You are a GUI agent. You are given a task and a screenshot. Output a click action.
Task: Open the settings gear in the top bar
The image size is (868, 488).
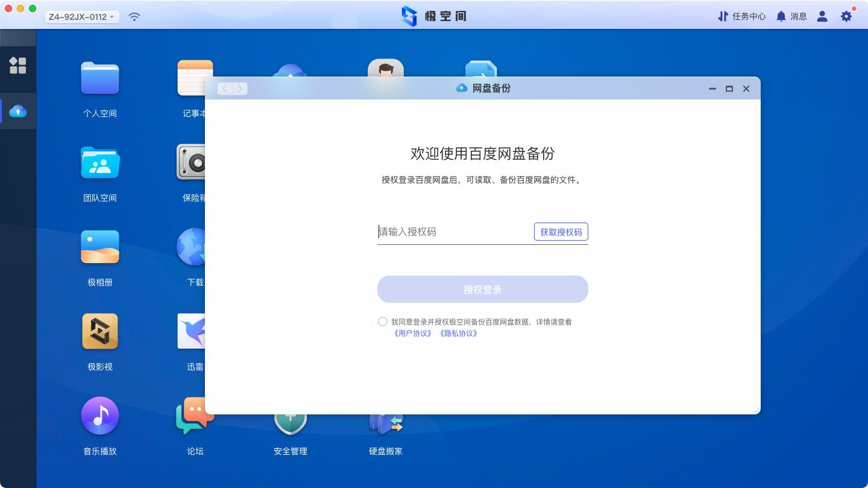846,16
